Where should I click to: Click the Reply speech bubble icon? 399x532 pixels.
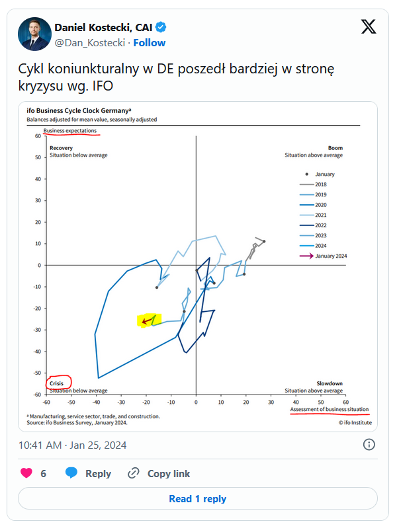click(x=72, y=473)
